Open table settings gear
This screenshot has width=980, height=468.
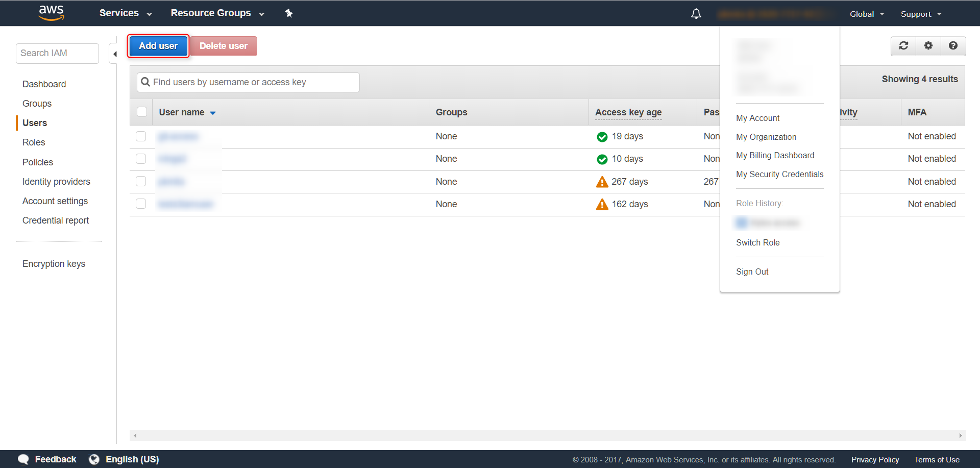coord(928,46)
